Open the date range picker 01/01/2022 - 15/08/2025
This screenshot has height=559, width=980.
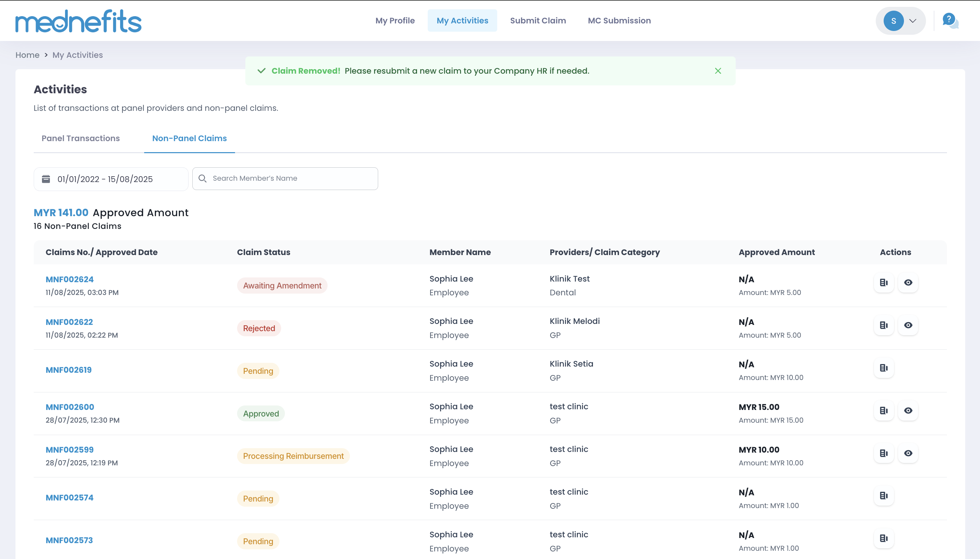coord(111,179)
